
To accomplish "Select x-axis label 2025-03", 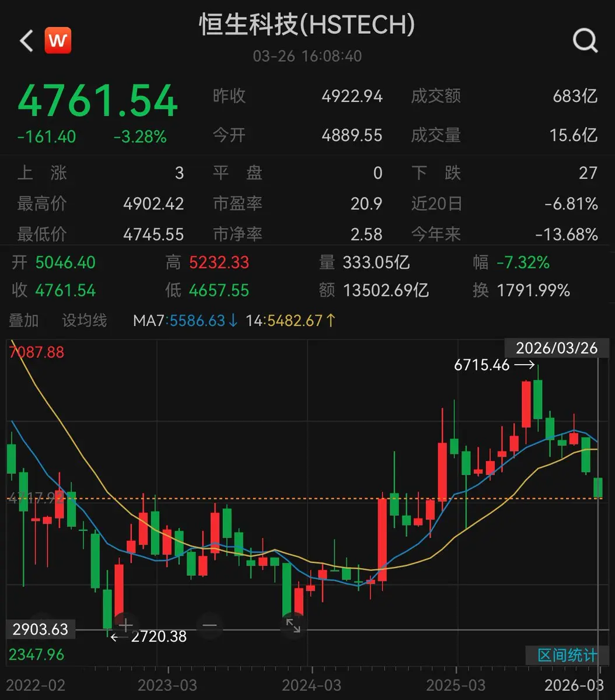I will click(456, 684).
